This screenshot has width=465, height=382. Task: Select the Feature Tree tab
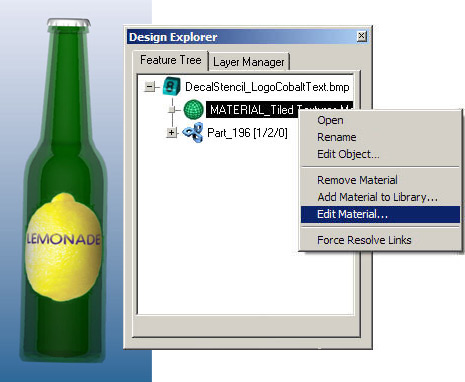tap(170, 60)
